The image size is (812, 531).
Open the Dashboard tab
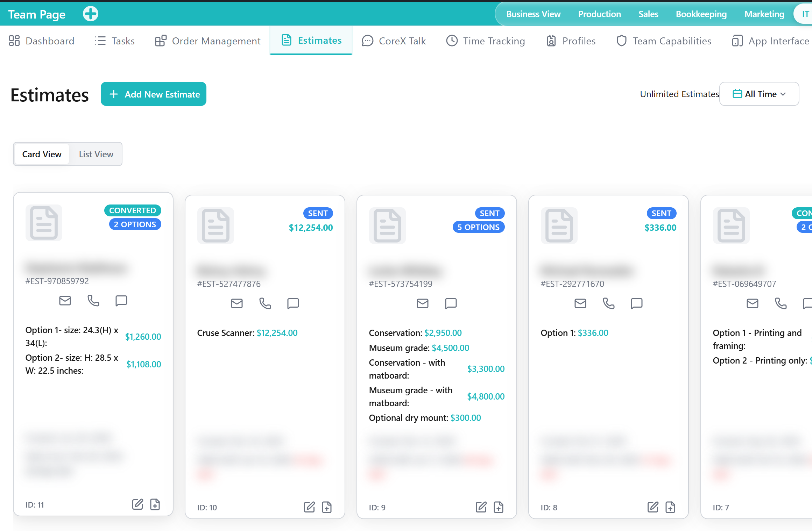click(x=42, y=41)
